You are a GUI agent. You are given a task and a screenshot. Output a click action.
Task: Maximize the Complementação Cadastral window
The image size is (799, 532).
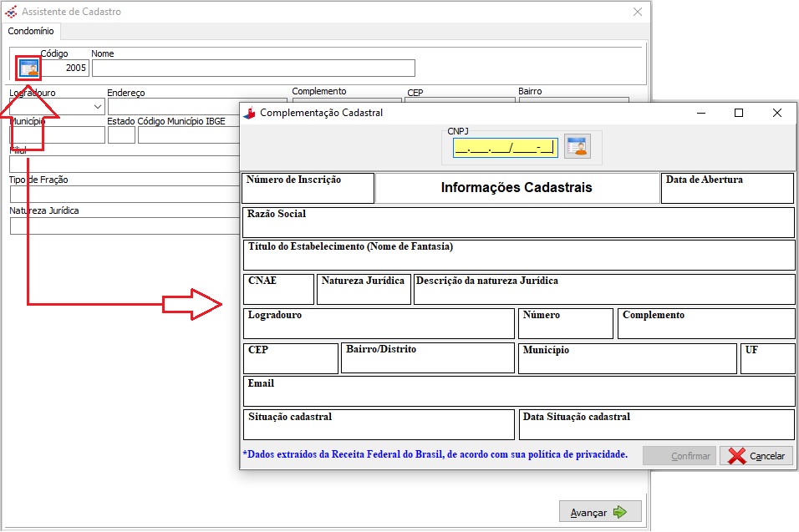click(x=739, y=113)
